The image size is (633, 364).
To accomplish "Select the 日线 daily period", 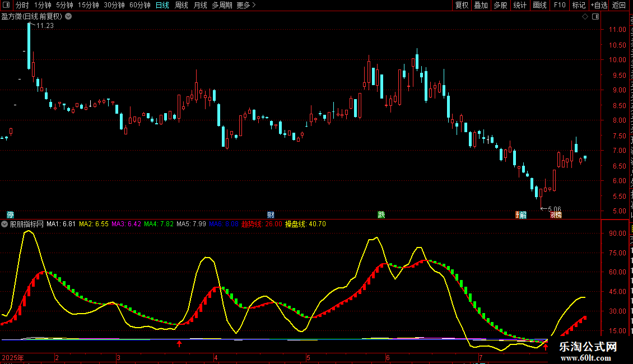I will tap(162, 5).
